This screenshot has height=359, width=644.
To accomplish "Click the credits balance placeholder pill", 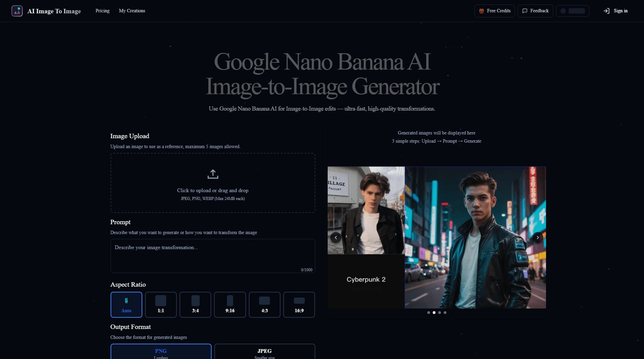I will 572,11.
